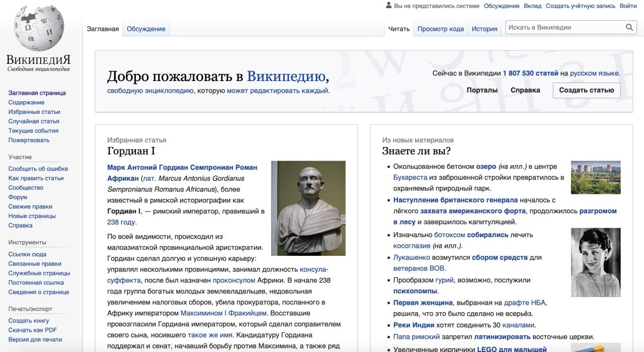Open Текущие события sidebar link
The width and height of the screenshot is (644, 352).
pyautogui.click(x=33, y=131)
